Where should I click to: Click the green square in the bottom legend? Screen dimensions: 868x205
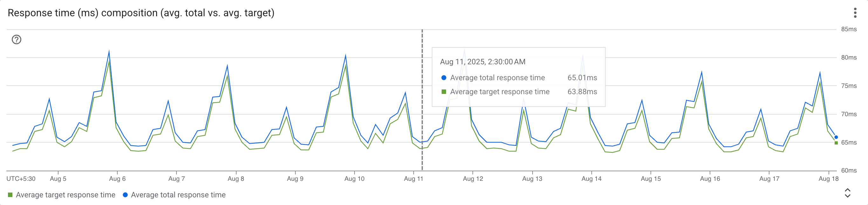click(10, 195)
